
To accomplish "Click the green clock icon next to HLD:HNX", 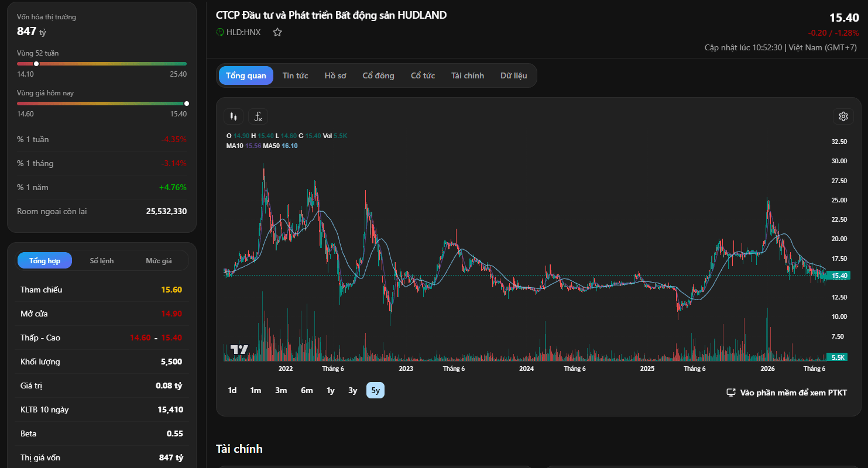I will 220,32.
